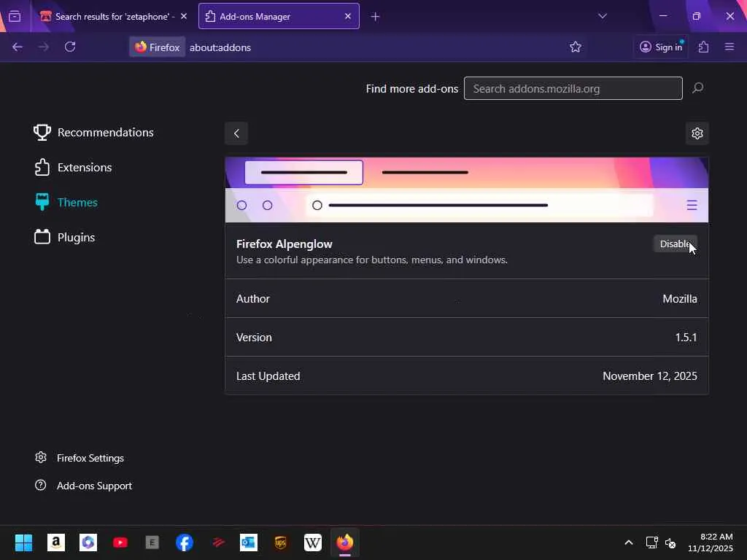Viewport: 747px width, 560px height.
Task: Open the red striped taskbar app
Action: (x=219, y=542)
